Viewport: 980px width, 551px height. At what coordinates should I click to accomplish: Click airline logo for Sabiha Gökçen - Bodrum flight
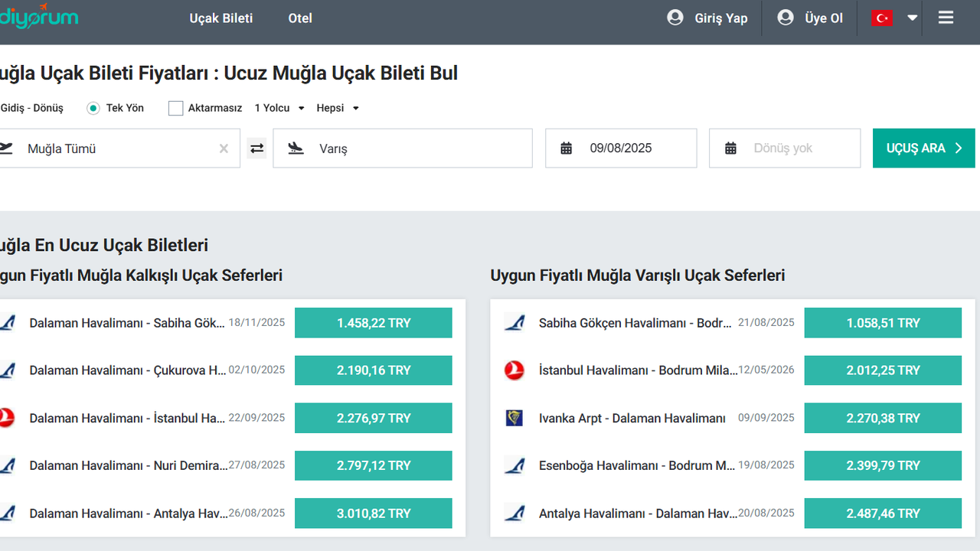514,323
